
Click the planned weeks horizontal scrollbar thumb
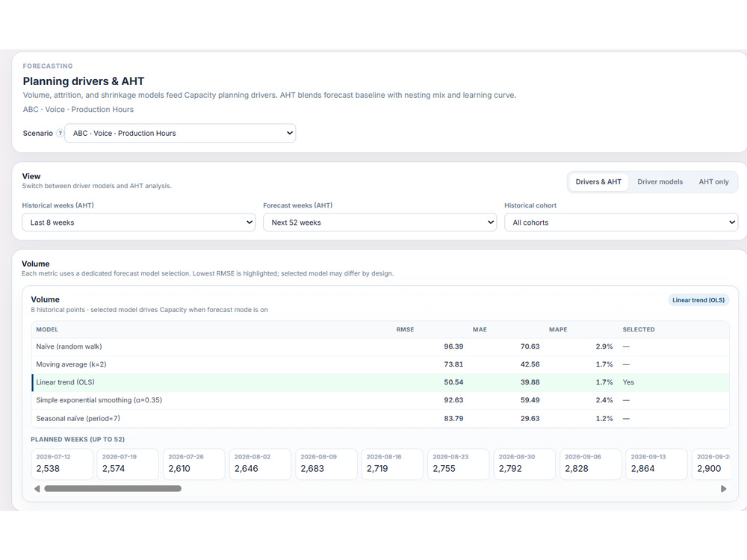click(113, 488)
